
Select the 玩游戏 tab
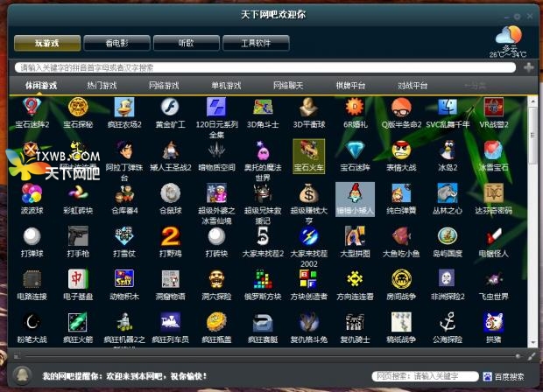[47, 43]
